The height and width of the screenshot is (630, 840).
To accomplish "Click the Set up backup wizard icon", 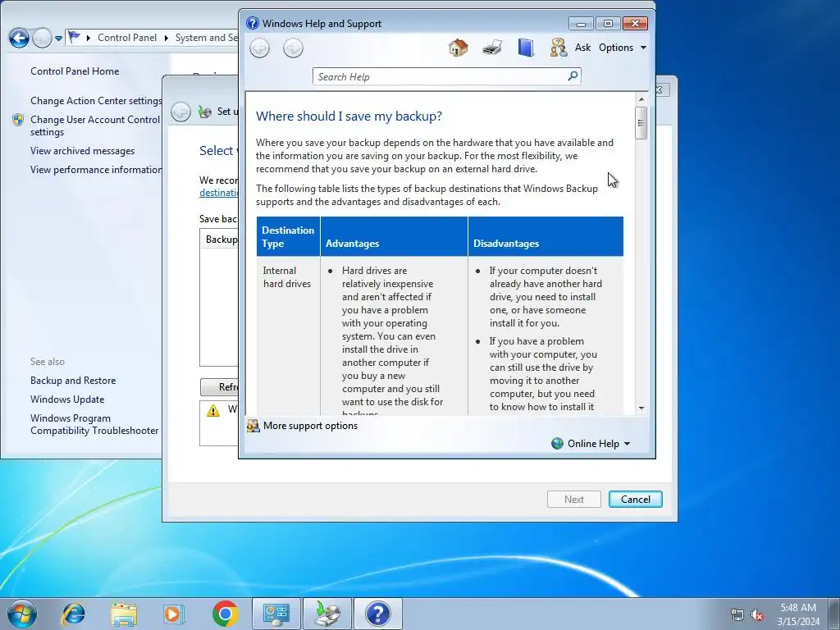I will point(204,112).
